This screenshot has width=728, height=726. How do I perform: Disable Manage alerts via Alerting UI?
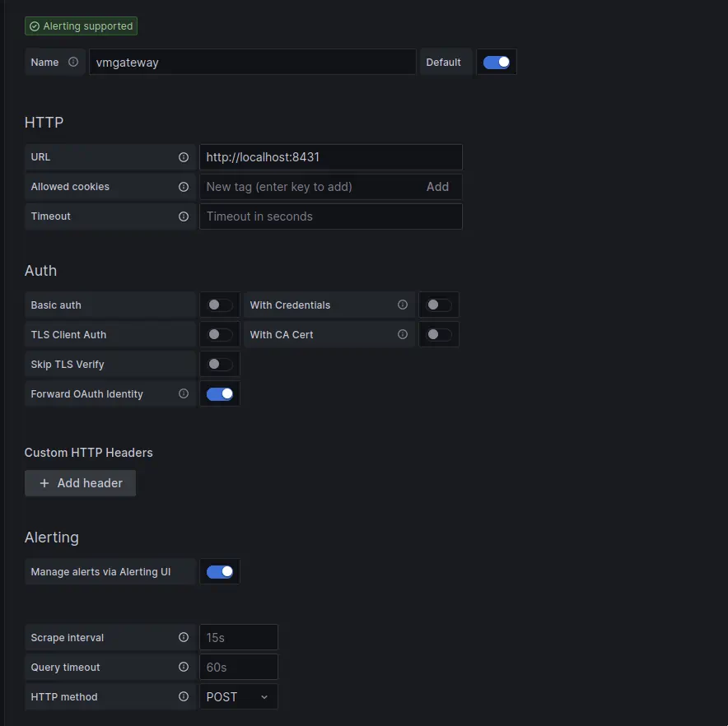pos(220,571)
